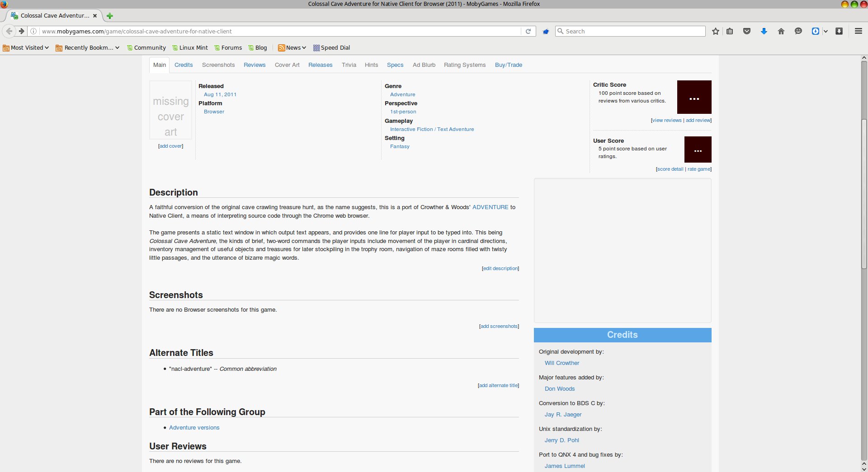The height and width of the screenshot is (472, 868).
Task: Click the site information icon in the address bar
Action: point(33,31)
